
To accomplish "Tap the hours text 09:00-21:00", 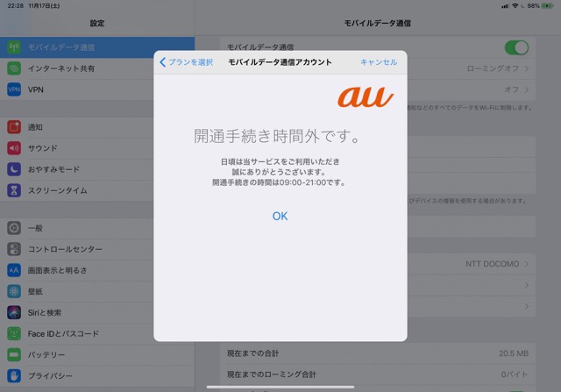I will click(x=302, y=182).
